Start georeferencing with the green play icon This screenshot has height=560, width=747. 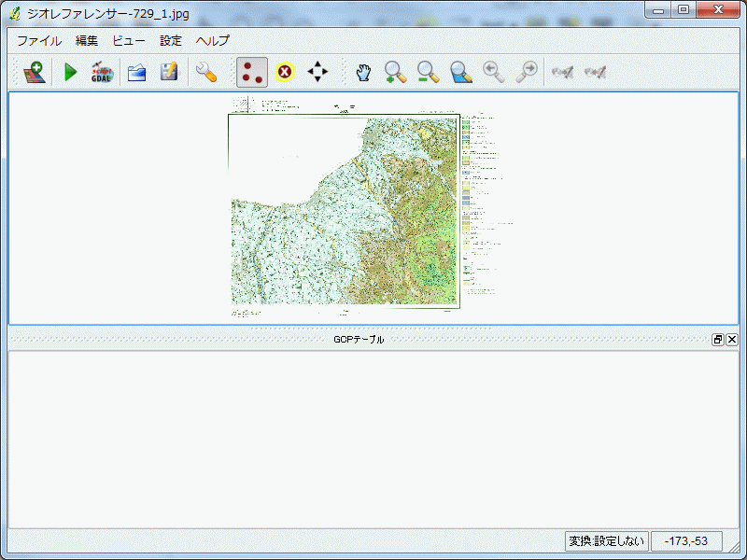tap(70, 72)
